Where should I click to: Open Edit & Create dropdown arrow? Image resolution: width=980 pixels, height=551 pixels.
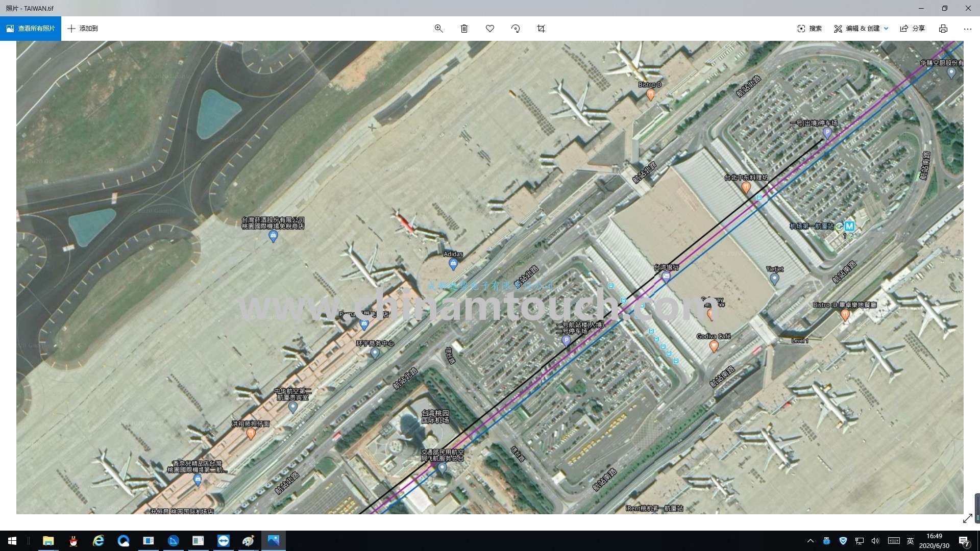[886, 29]
